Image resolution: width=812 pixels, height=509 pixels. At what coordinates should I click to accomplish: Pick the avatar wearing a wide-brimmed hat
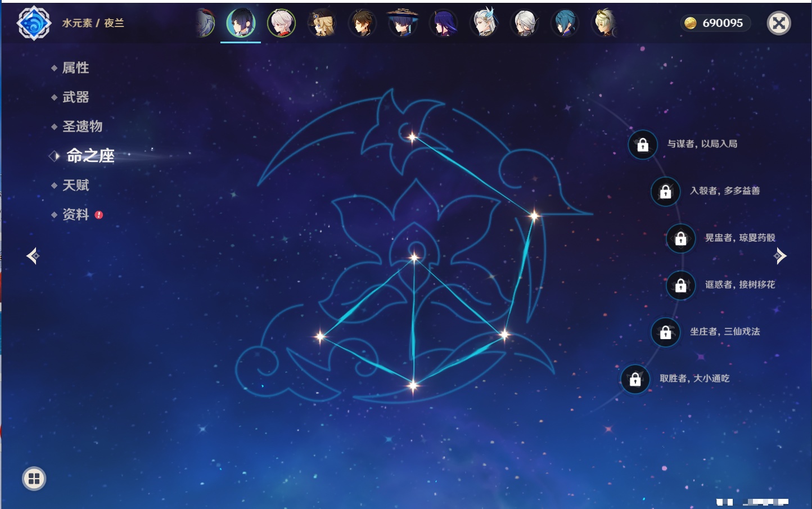pyautogui.click(x=403, y=23)
